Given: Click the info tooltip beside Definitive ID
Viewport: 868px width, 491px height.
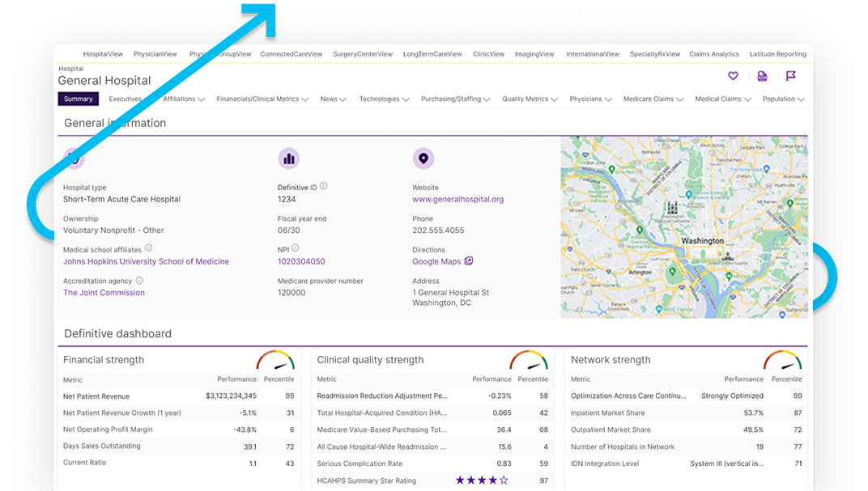Looking at the screenshot, I should pos(322,184).
